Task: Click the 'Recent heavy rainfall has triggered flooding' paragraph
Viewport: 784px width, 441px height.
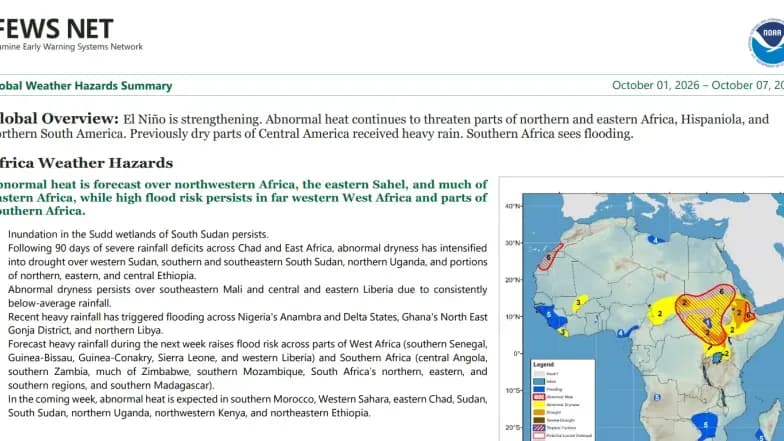Action: coord(248,324)
